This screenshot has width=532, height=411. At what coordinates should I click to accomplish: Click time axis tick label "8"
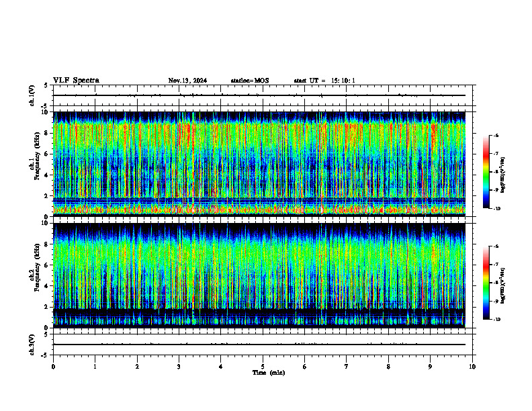click(388, 367)
